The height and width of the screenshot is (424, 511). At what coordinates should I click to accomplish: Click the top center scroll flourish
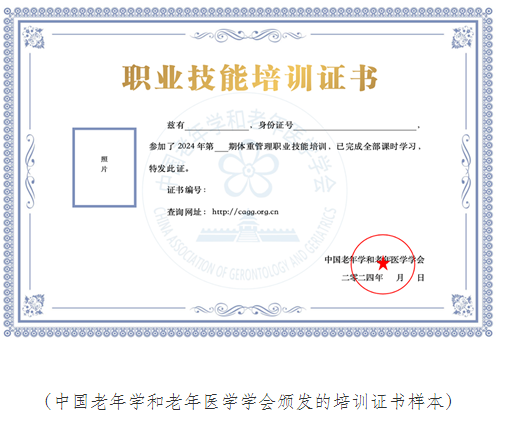[x=248, y=35]
